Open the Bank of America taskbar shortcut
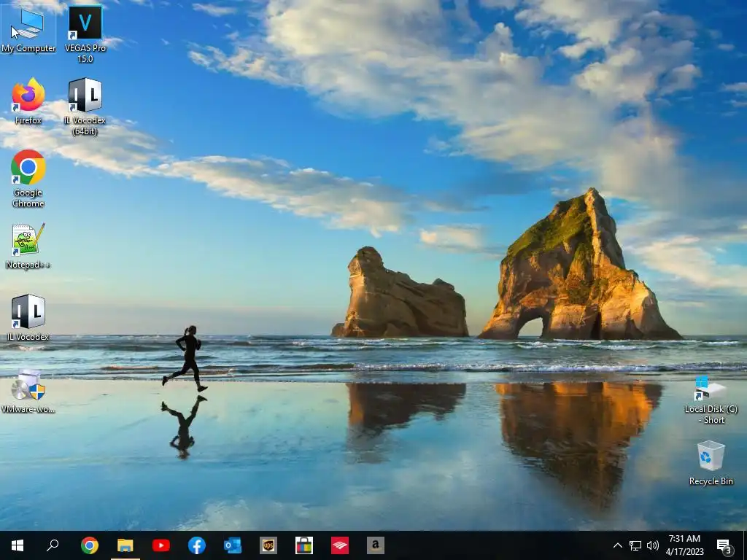 (340, 545)
